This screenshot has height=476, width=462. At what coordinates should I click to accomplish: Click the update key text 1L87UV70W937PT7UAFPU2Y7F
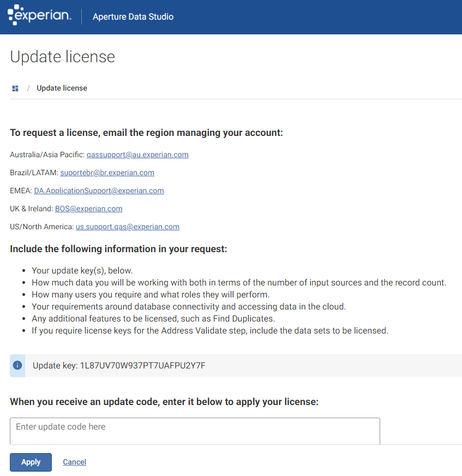click(x=142, y=365)
